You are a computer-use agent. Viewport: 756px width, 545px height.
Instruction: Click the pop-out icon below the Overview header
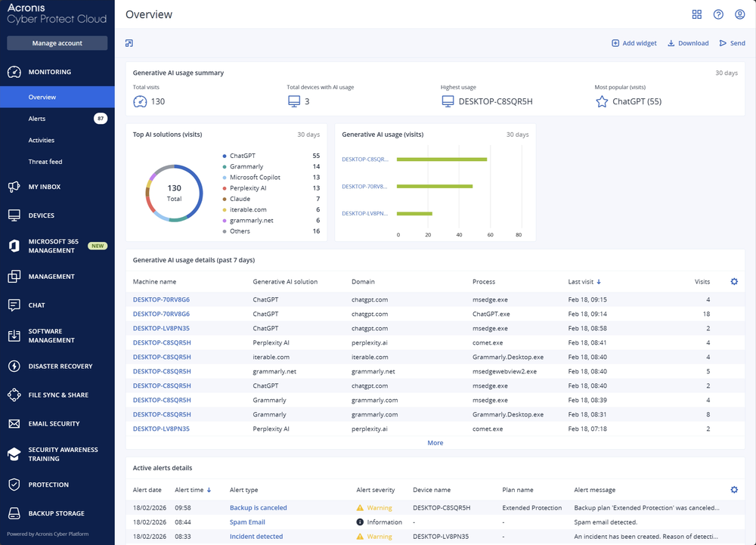coord(129,43)
